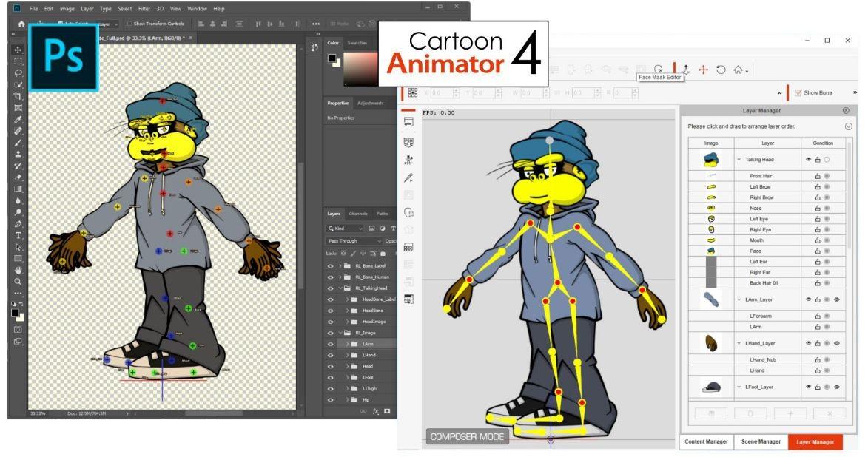Click toolbar foreground/background color swatches
868x457 pixels.
click(x=18, y=315)
